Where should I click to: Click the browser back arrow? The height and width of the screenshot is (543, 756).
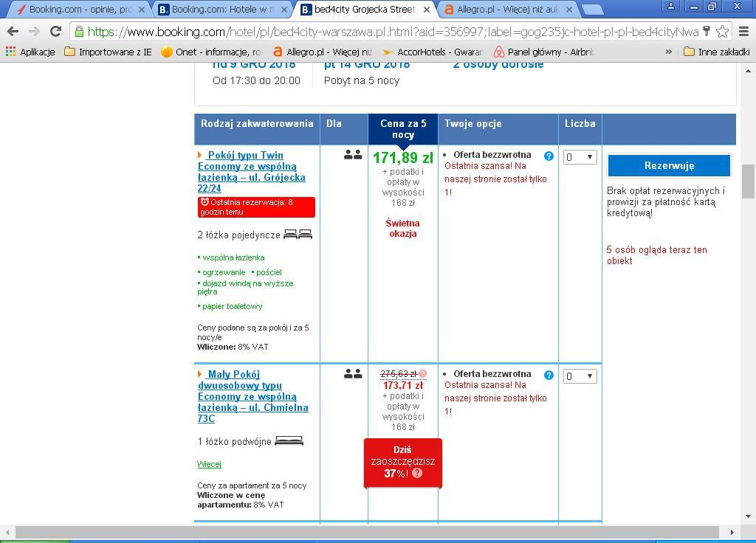(13, 32)
